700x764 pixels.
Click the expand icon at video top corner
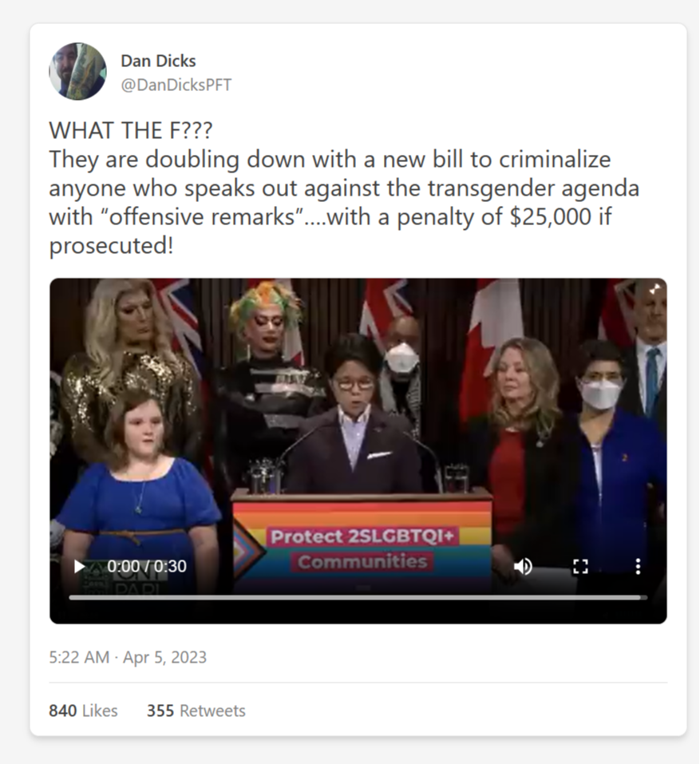[x=655, y=290]
